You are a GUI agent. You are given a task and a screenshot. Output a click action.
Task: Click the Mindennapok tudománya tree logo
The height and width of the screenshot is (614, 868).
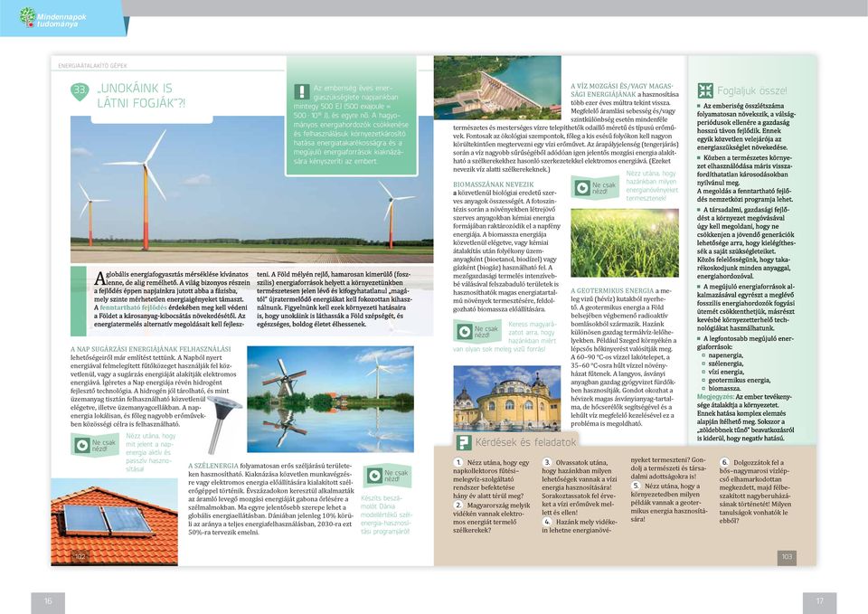27,16
